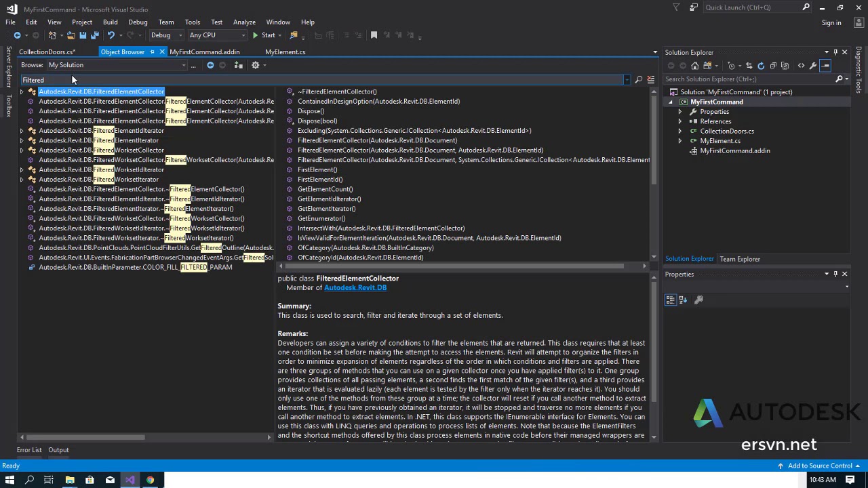
Task: Click the Undo toolbar icon
Action: coord(111,35)
